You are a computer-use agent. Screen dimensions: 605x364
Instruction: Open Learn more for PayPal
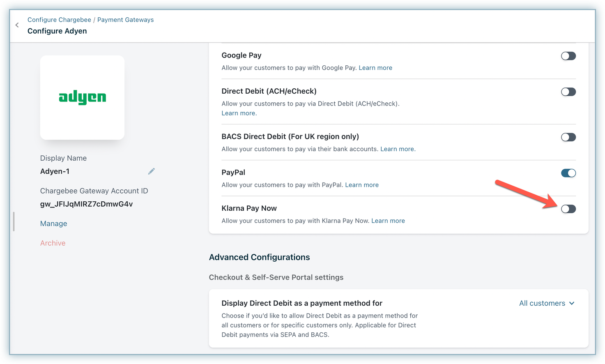click(x=362, y=185)
